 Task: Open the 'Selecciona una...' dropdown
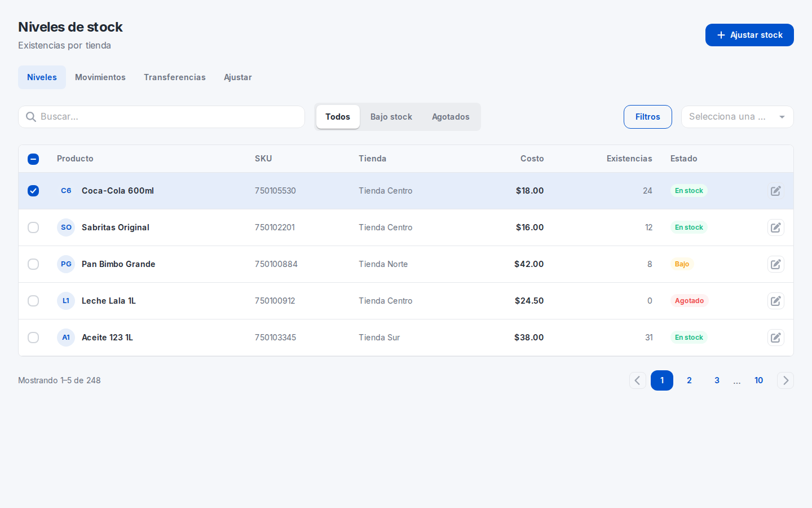[737, 117]
